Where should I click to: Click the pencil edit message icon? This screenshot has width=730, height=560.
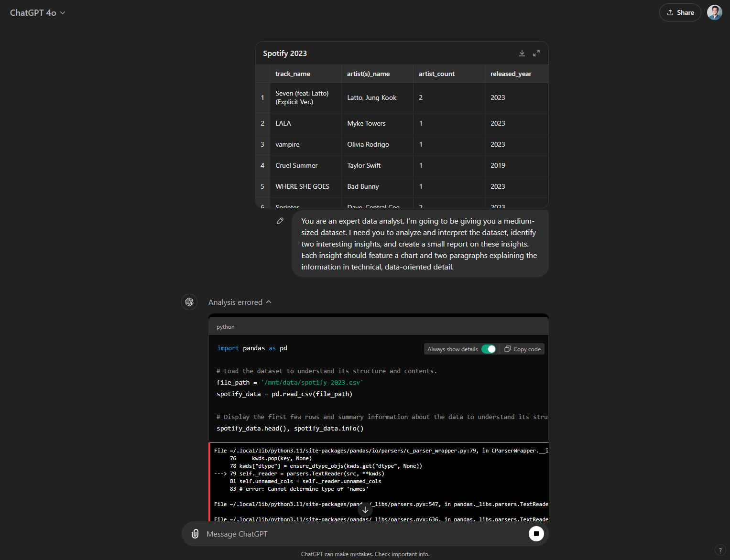point(280,221)
